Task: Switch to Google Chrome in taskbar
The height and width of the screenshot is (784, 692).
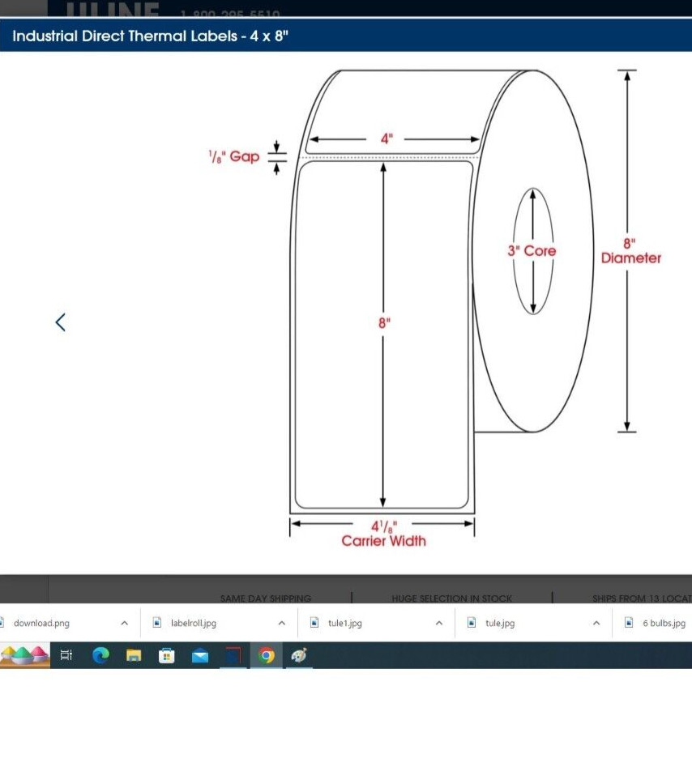Action: point(267,655)
